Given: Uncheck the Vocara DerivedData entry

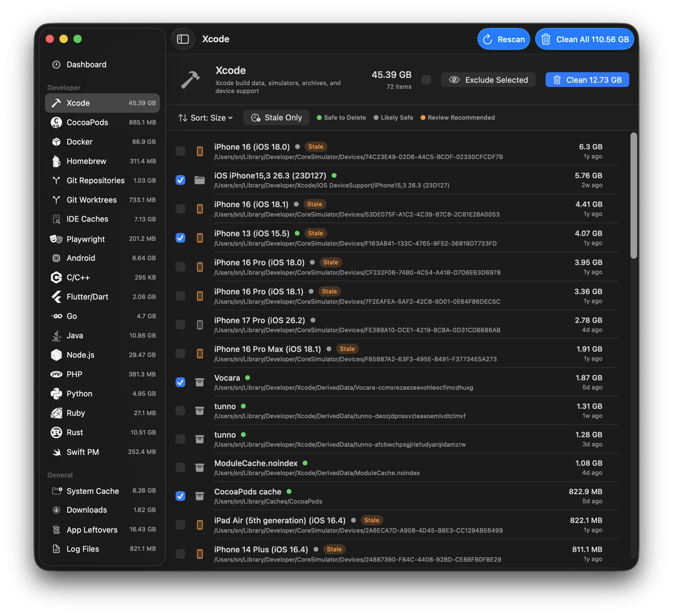Looking at the screenshot, I should click(x=180, y=382).
